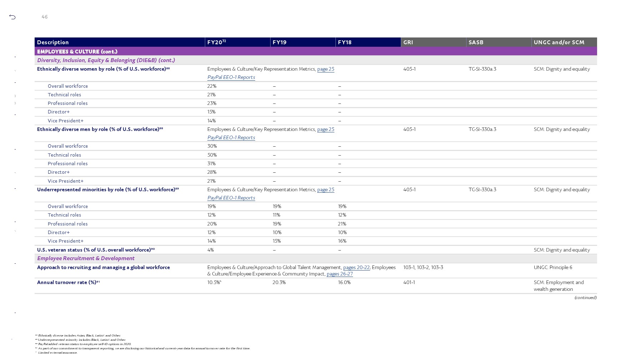Click the back arrow icon at top left

(12, 17)
